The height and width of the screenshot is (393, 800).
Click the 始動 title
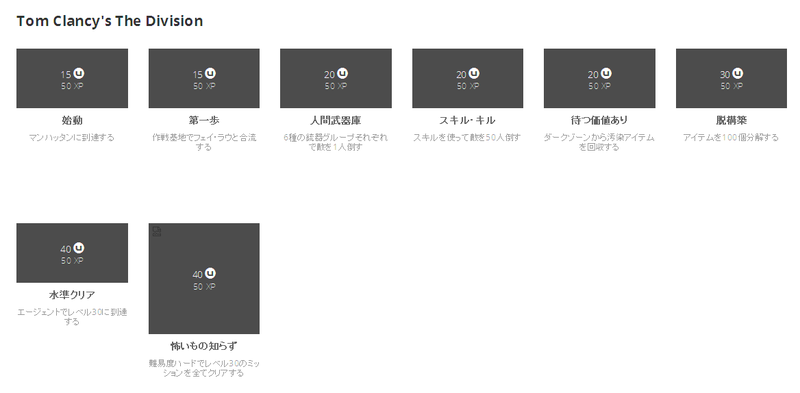(x=72, y=120)
